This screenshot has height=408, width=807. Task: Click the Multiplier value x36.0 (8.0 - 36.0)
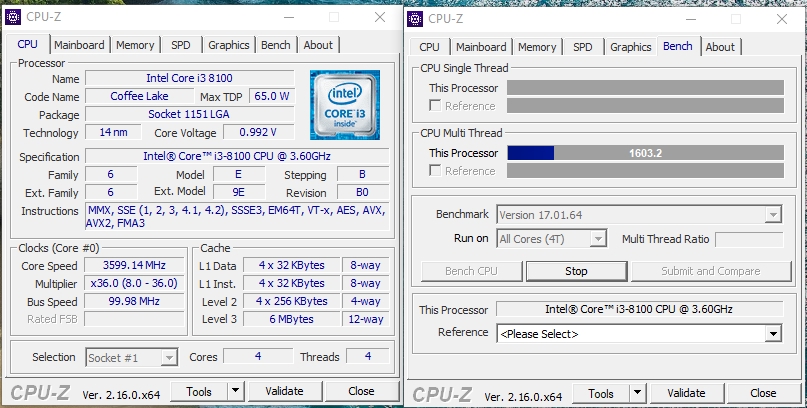(x=134, y=283)
